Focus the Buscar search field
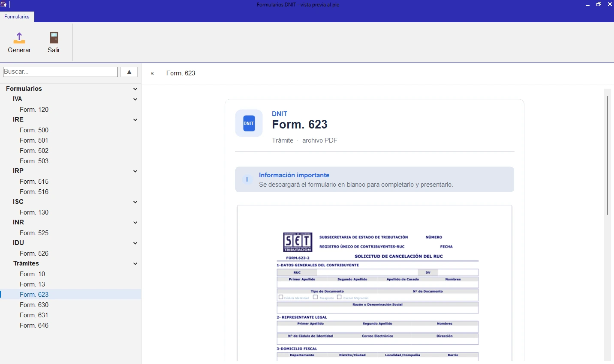The width and height of the screenshot is (614, 364). coord(60,72)
